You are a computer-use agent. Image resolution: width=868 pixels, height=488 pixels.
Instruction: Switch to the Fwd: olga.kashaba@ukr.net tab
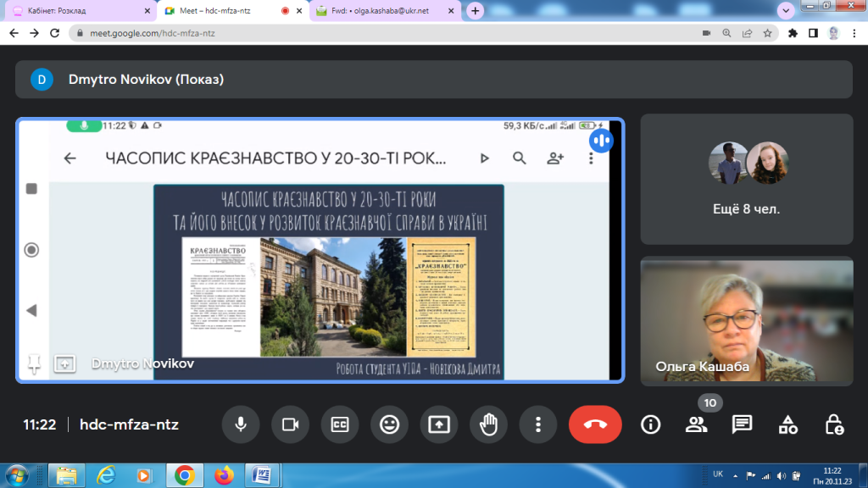point(381,11)
